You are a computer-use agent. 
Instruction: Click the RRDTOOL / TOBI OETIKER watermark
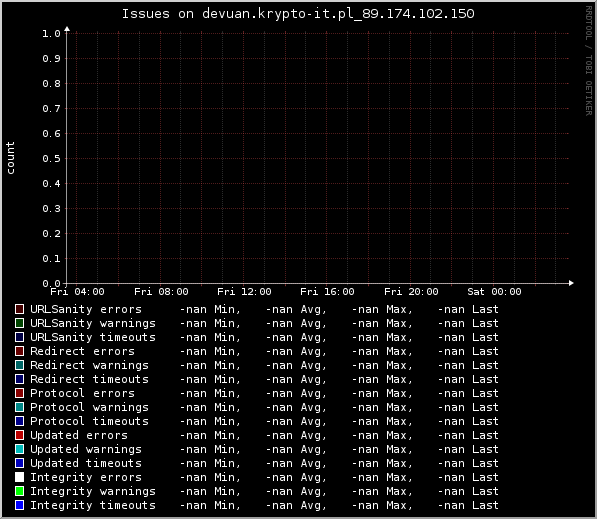point(589,61)
